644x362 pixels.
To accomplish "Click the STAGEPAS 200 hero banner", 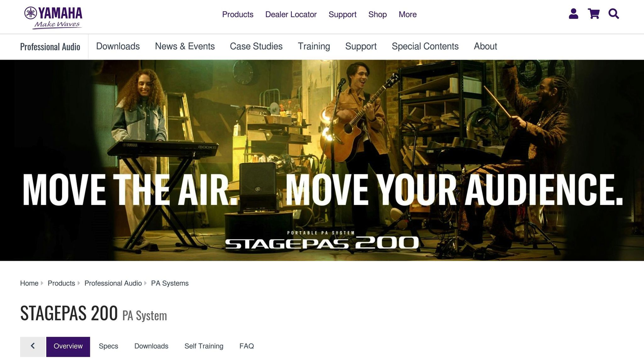I will pos(322,160).
